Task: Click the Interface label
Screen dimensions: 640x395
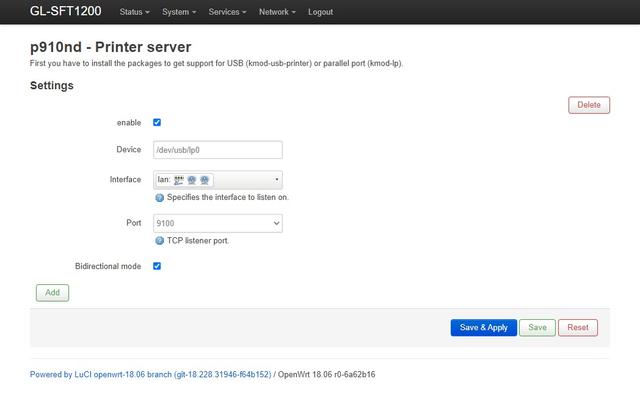Action: (125, 180)
